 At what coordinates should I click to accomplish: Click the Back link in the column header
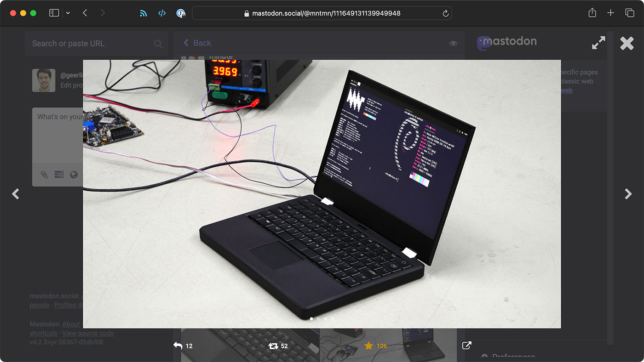(x=197, y=43)
